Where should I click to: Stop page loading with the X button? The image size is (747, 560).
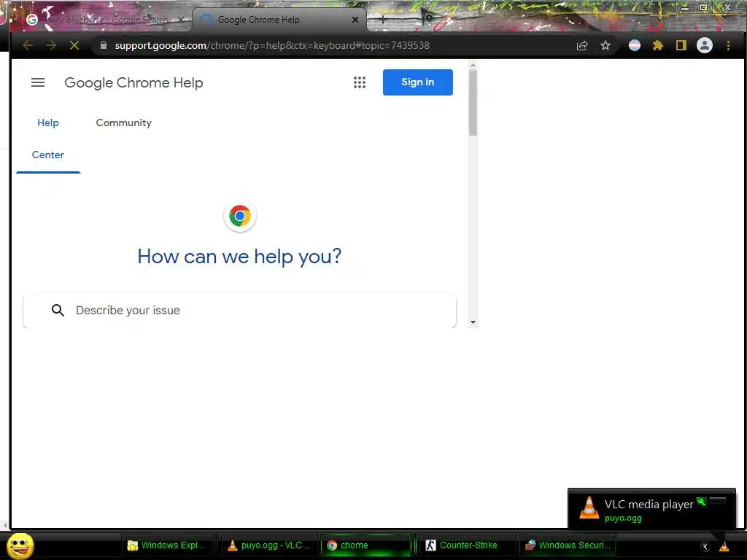pyautogui.click(x=74, y=45)
